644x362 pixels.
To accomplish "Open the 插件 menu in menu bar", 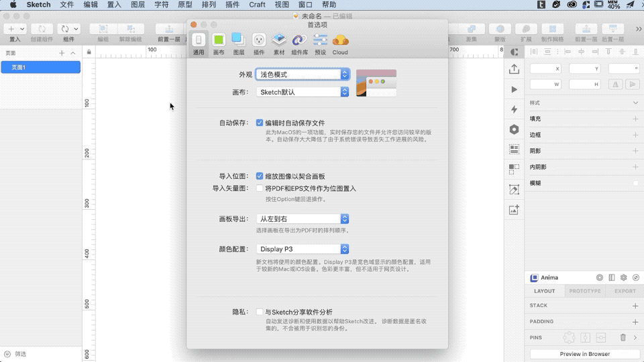I will click(233, 5).
